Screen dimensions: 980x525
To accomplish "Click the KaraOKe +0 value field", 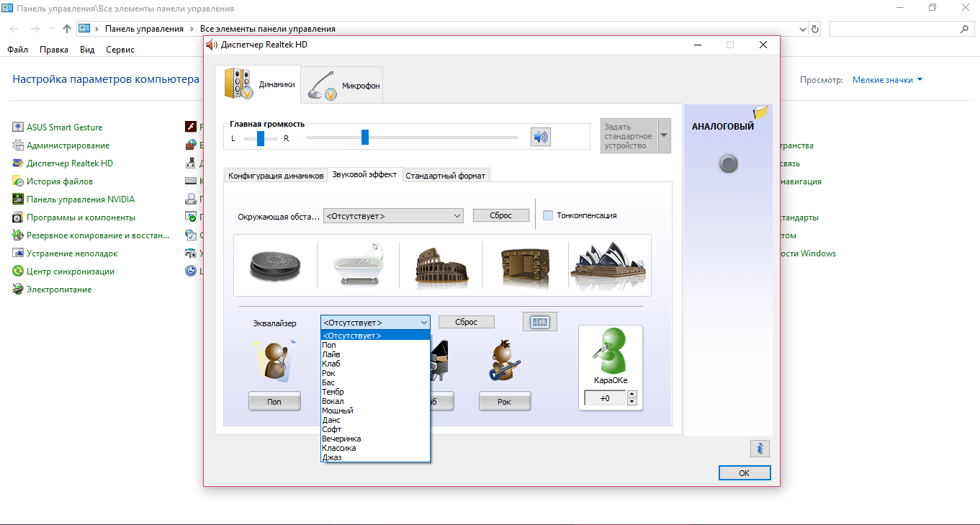I will [x=605, y=398].
